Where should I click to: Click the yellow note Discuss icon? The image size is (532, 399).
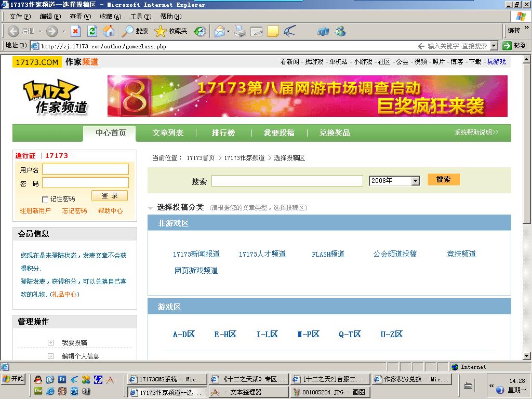click(273, 31)
